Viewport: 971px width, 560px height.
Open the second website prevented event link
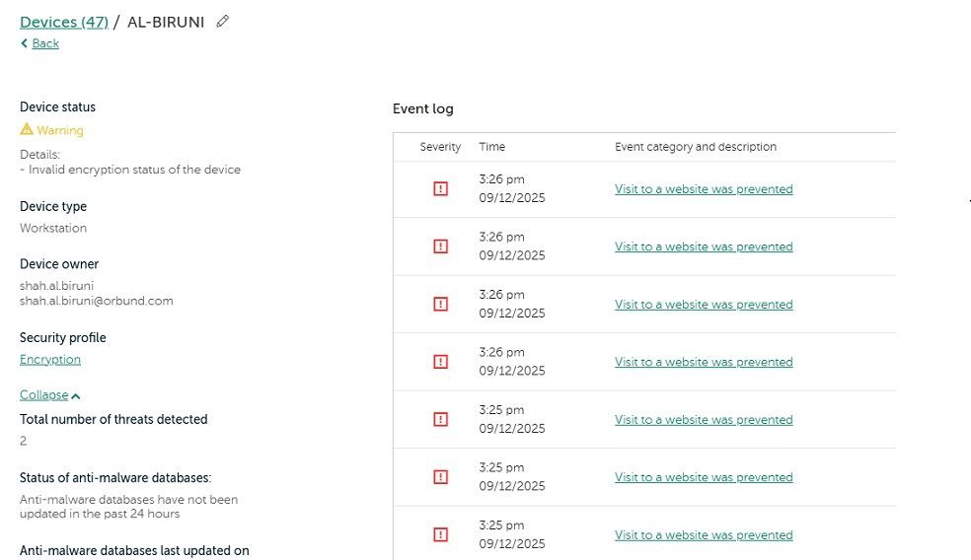click(x=704, y=246)
